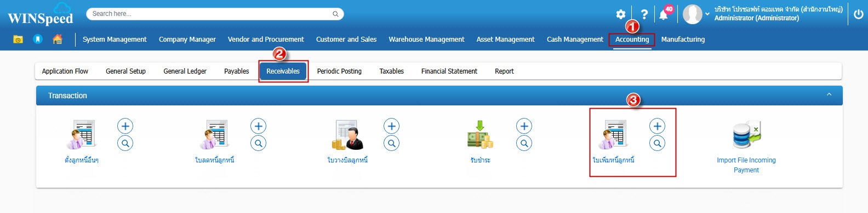Viewport: 868px width, 213px height.
Task: Open Warehouse Management menu
Action: tap(426, 40)
